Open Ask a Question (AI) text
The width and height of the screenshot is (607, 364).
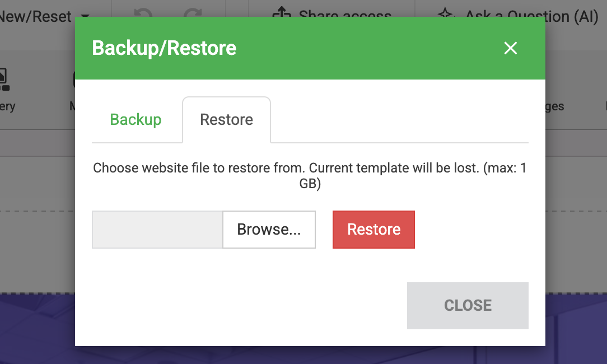[532, 16]
